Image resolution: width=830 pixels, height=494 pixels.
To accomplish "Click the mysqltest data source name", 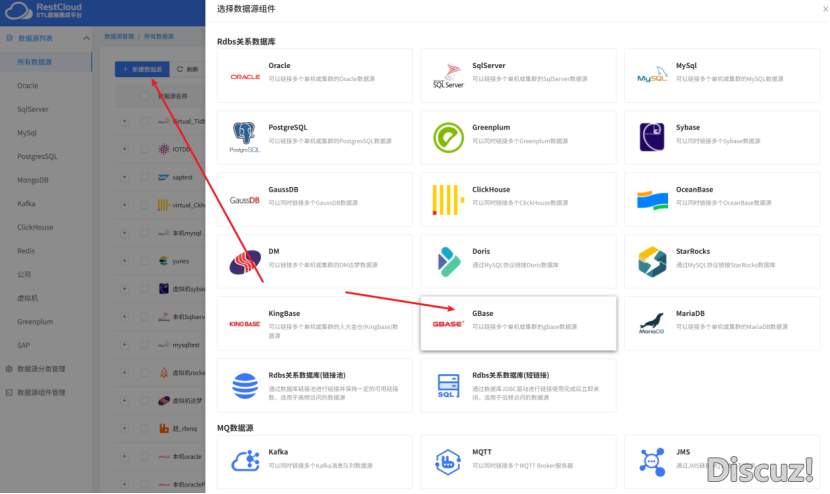I will coord(186,345).
